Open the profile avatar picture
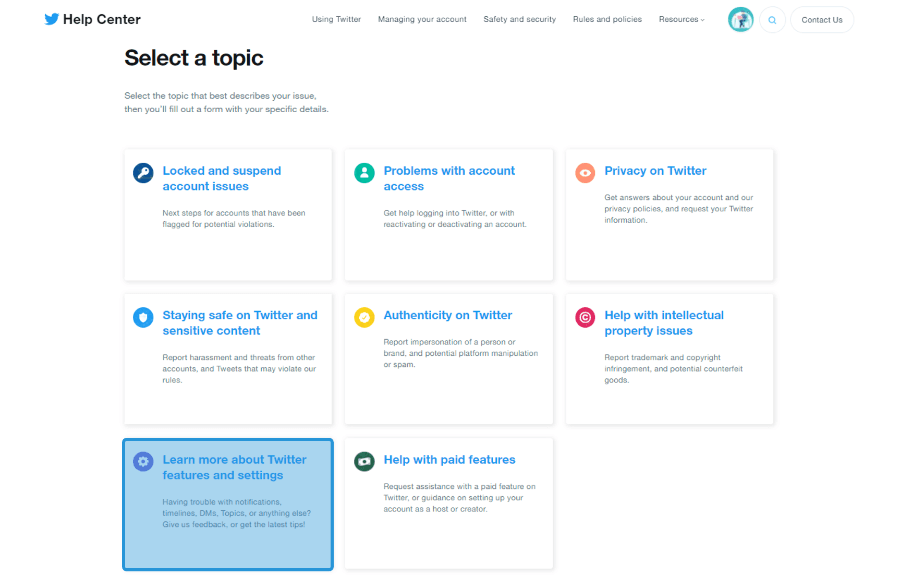 [x=740, y=20]
